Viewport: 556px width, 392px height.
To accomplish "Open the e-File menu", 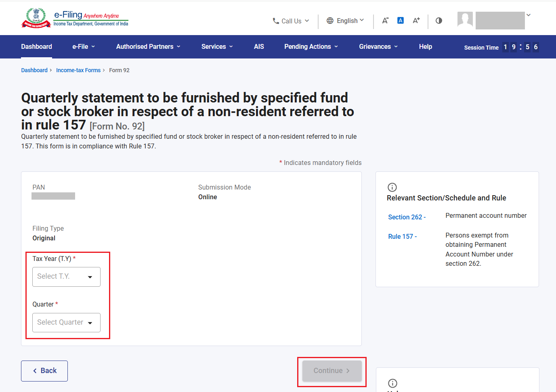I will [x=84, y=47].
